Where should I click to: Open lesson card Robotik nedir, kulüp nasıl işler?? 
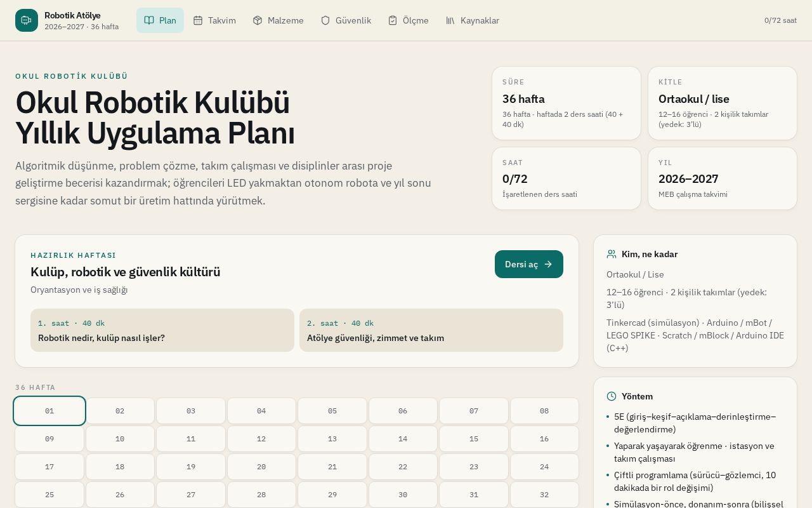[162, 330]
